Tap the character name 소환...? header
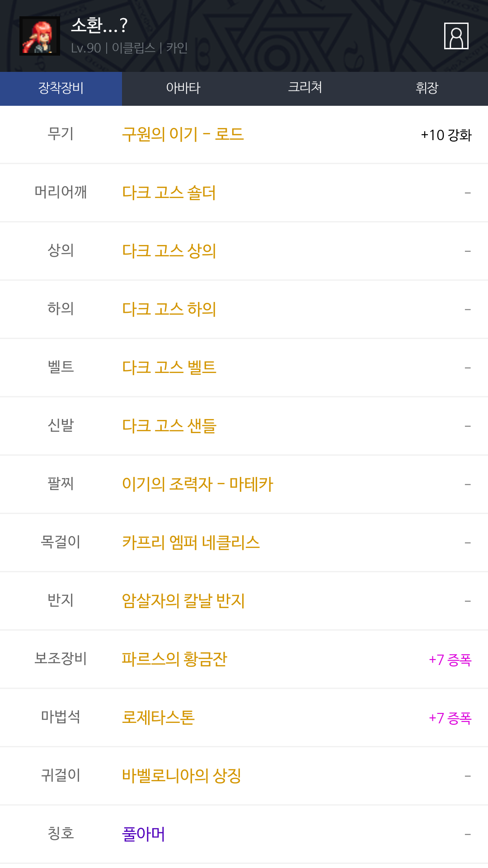The height and width of the screenshot is (868, 488). [x=99, y=26]
